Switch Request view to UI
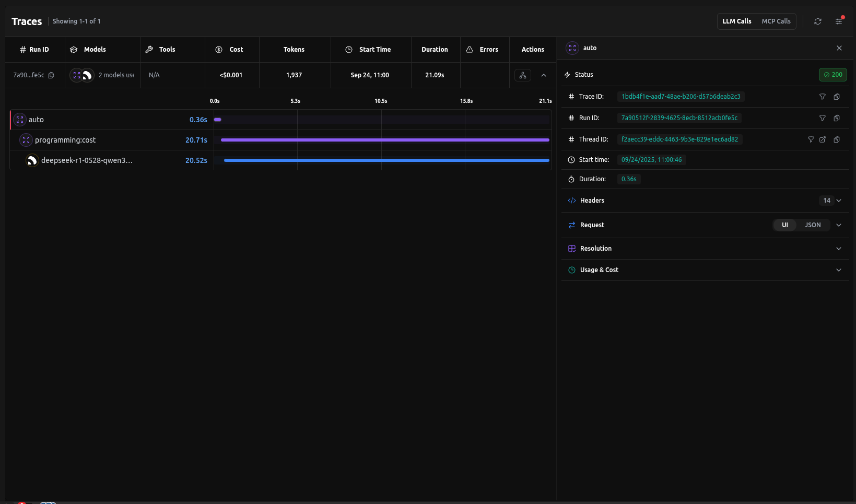Image resolution: width=856 pixels, height=504 pixels. click(x=784, y=225)
